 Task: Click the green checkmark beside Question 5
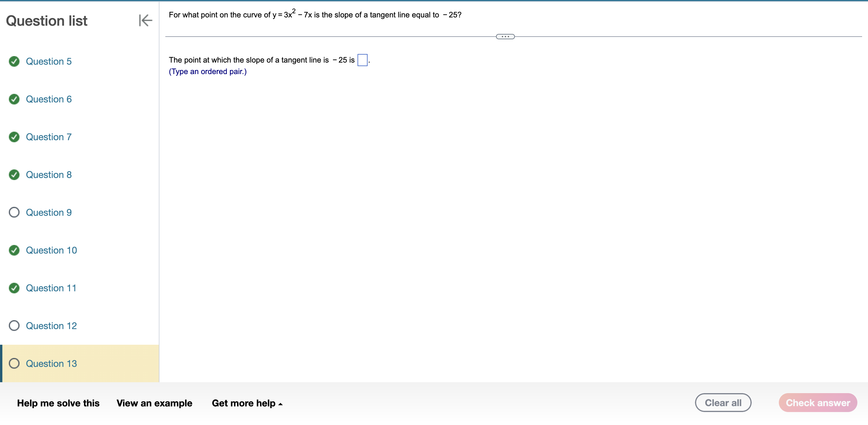[x=14, y=61]
